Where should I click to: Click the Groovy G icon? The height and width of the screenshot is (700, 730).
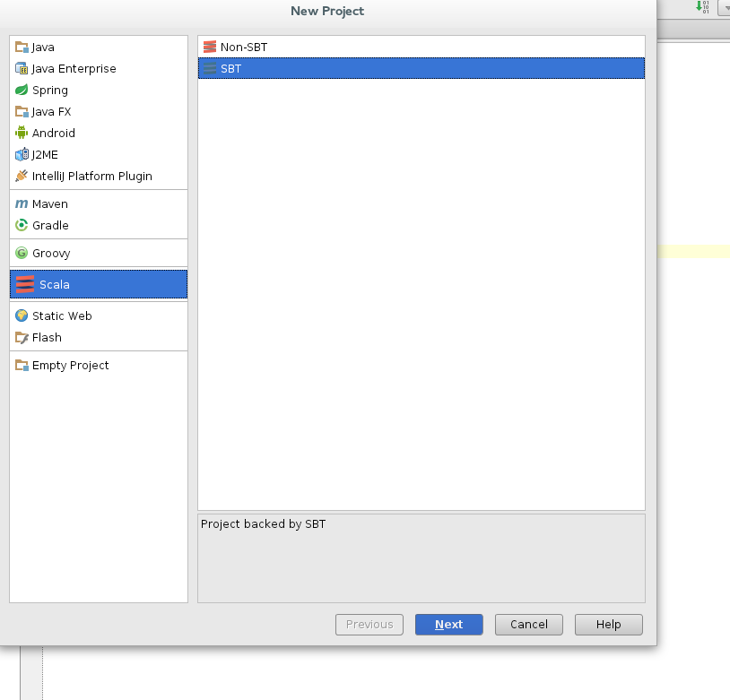click(x=22, y=253)
